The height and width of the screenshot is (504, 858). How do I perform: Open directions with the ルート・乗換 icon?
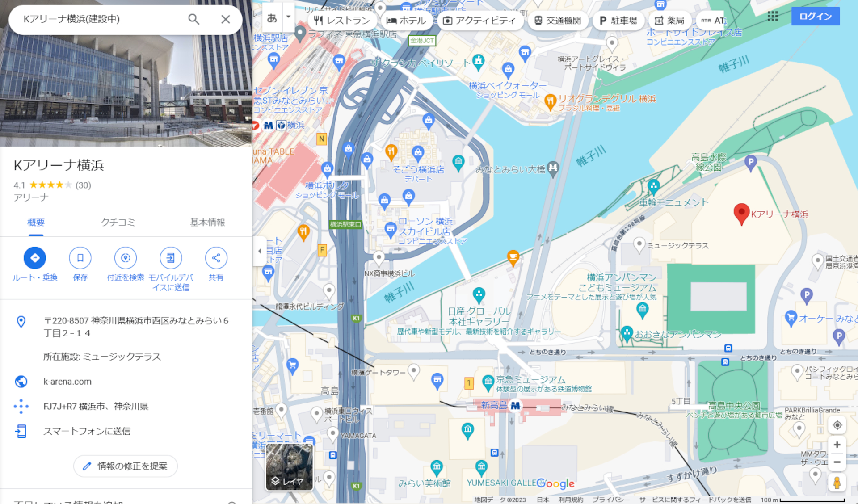35,258
